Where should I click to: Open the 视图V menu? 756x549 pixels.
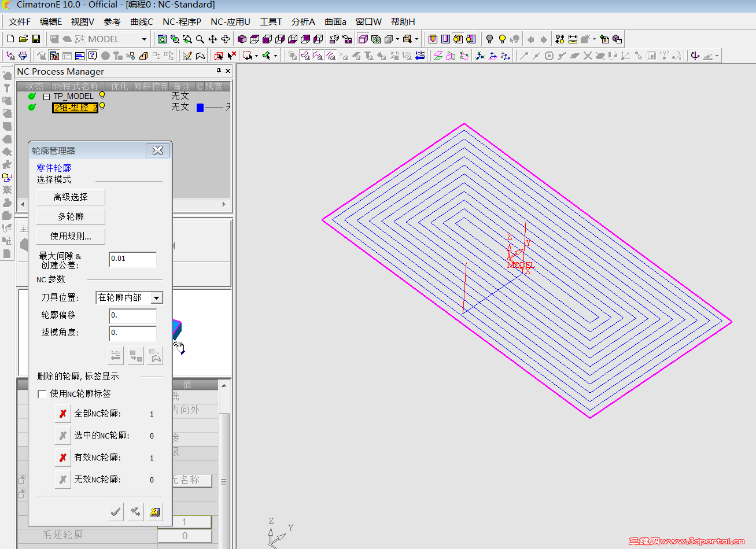83,22
